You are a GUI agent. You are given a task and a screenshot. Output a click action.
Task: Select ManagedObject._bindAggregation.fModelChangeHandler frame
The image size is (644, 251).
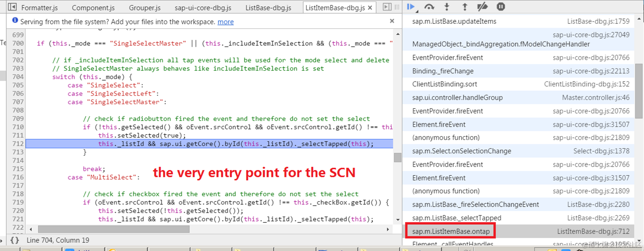point(518,39)
